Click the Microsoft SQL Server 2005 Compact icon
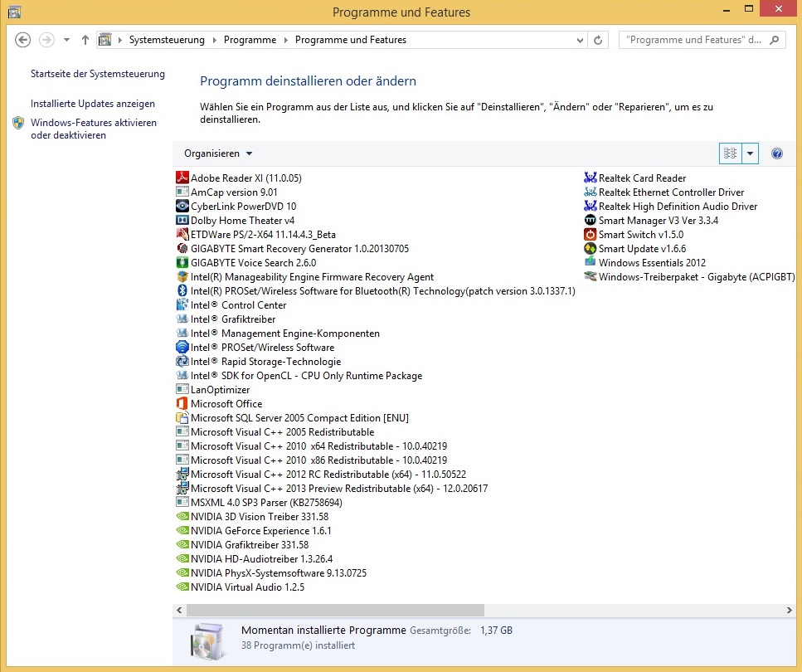Screen dimensions: 802x672 click(x=182, y=417)
